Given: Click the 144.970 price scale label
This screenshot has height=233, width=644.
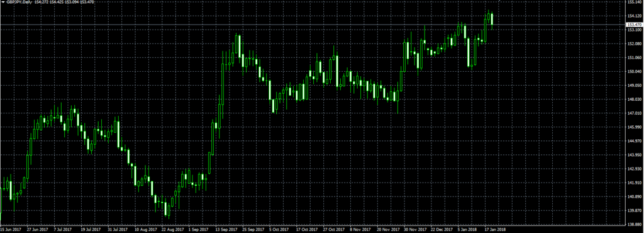Looking at the screenshot, I should [635, 141].
